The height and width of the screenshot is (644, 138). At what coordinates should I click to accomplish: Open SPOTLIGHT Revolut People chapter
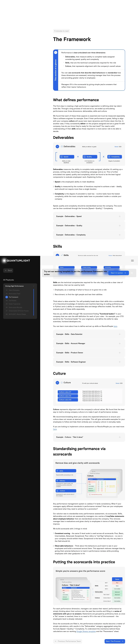(17, 314)
